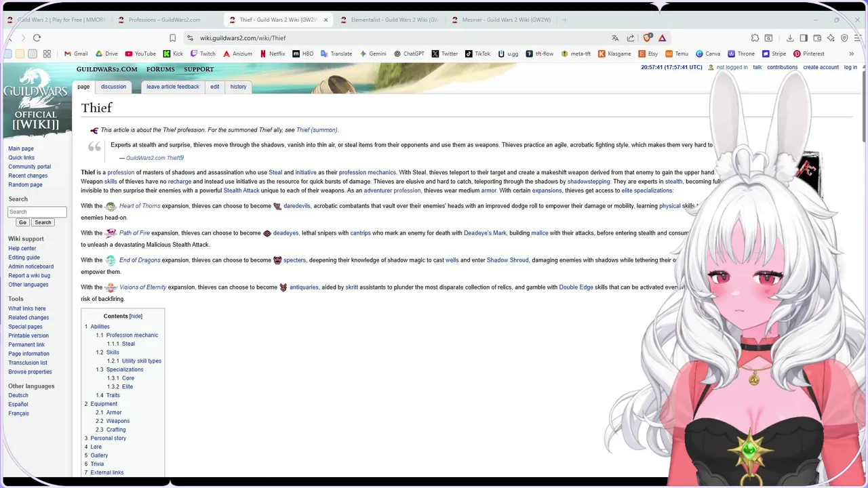Open Random page in sidebar
Viewport: 868px width, 488px height.
pos(25,185)
